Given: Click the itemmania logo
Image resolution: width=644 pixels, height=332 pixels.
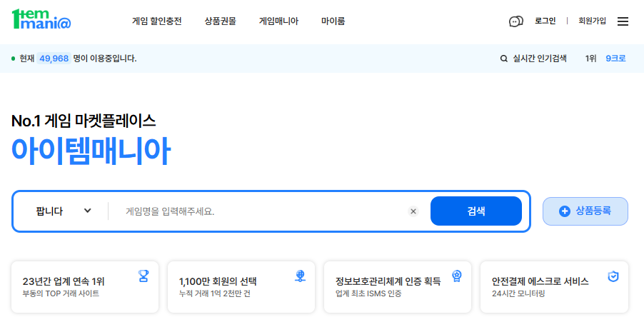Looking at the screenshot, I should click(41, 19).
